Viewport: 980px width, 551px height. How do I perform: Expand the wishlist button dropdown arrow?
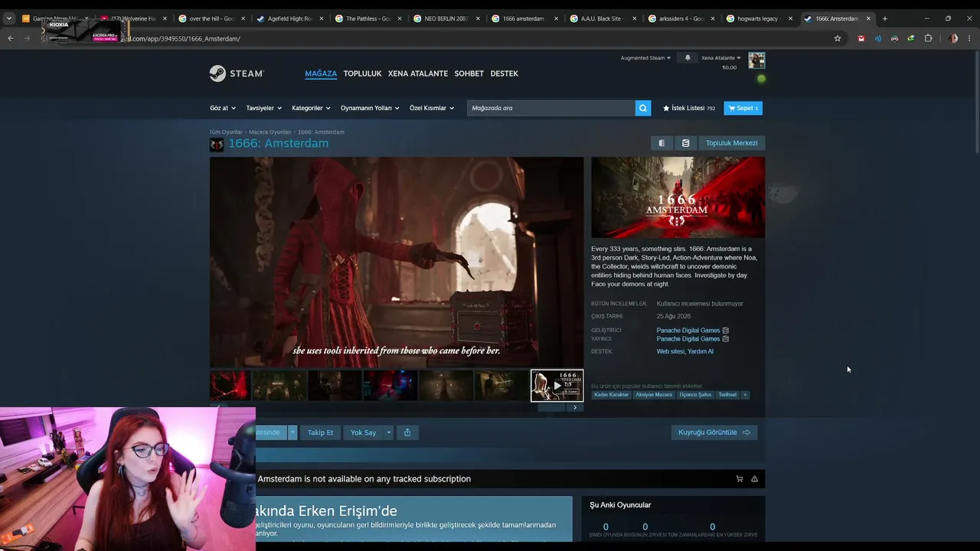coord(292,432)
